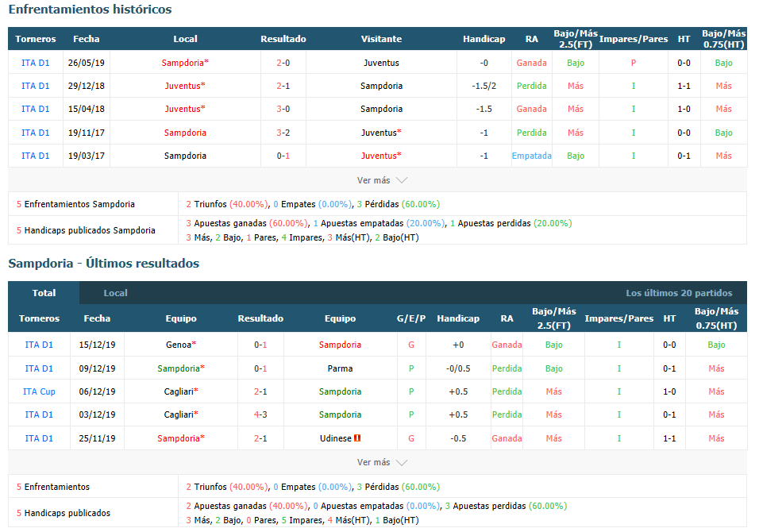
Task: Click handicap -0/0.5 on the Parma row
Action: [x=458, y=368]
